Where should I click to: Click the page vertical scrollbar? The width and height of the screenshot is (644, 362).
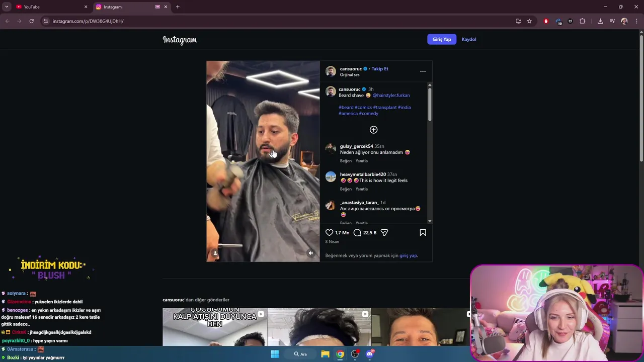click(641, 98)
